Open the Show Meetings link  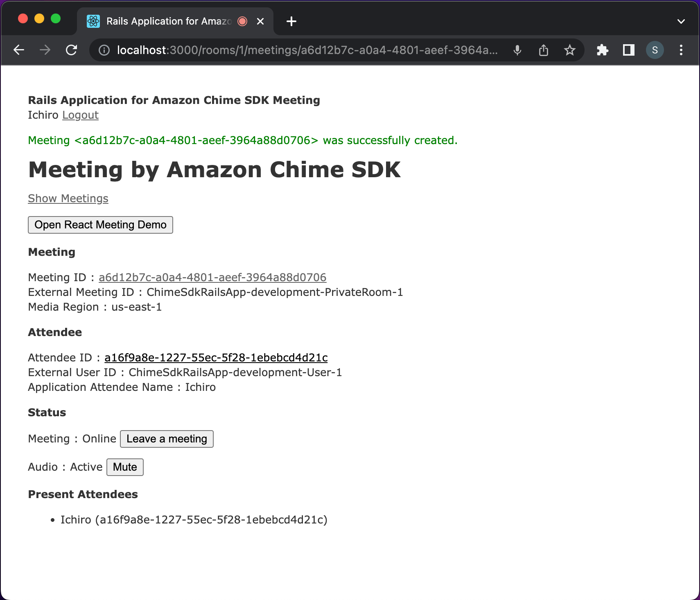coord(68,198)
